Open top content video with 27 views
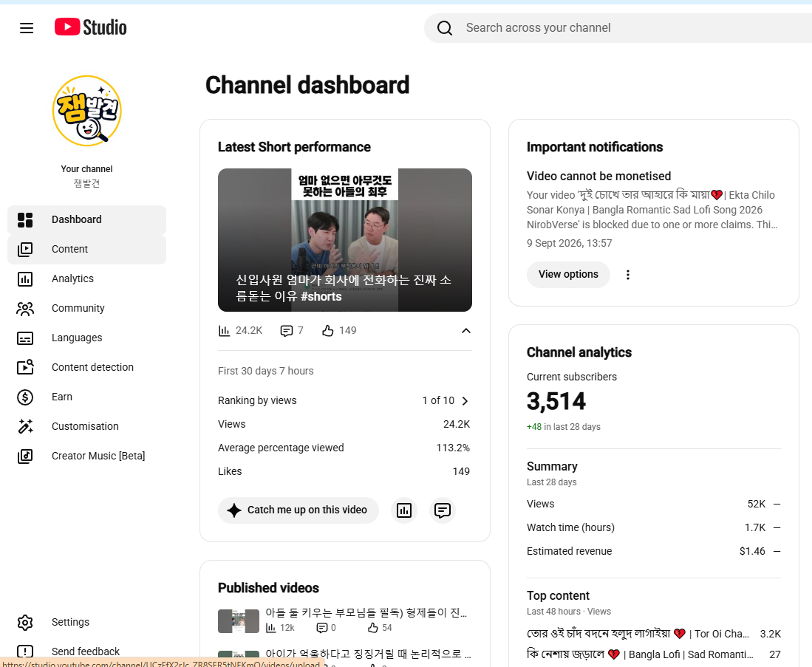Image resolution: width=812 pixels, height=667 pixels. (x=654, y=654)
